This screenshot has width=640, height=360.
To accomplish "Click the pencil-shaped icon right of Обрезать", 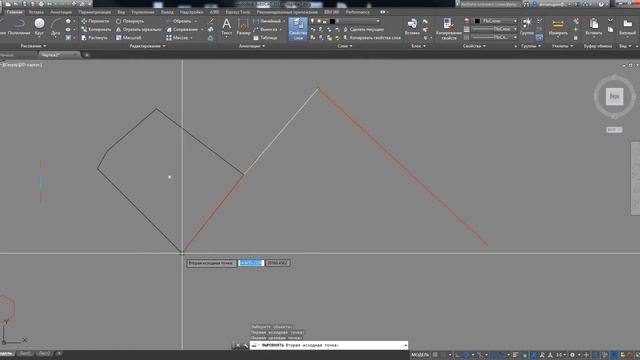I will click(211, 21).
